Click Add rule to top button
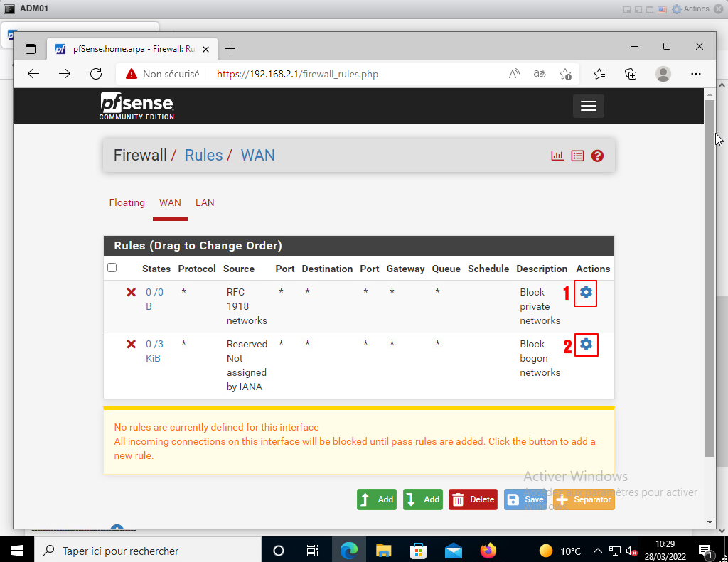This screenshot has width=728, height=562. [377, 499]
